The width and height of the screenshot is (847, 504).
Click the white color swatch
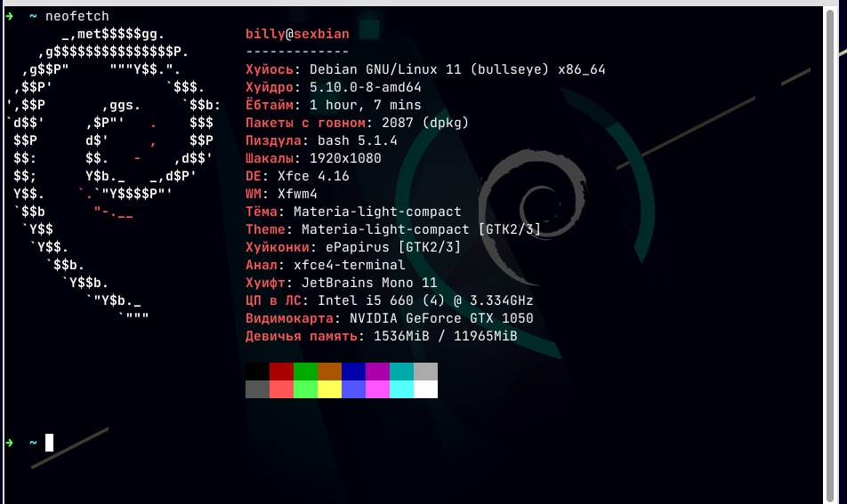[425, 389]
